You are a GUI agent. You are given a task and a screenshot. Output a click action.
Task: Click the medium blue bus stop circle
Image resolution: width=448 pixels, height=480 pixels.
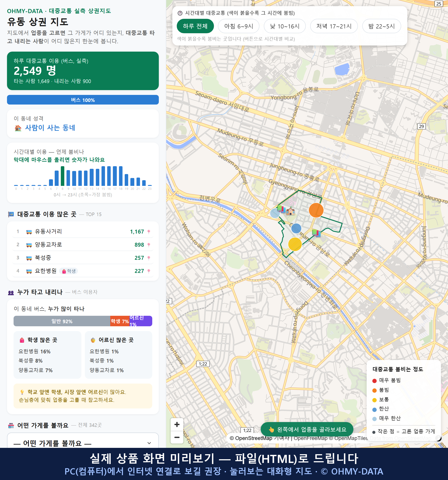coord(296,228)
